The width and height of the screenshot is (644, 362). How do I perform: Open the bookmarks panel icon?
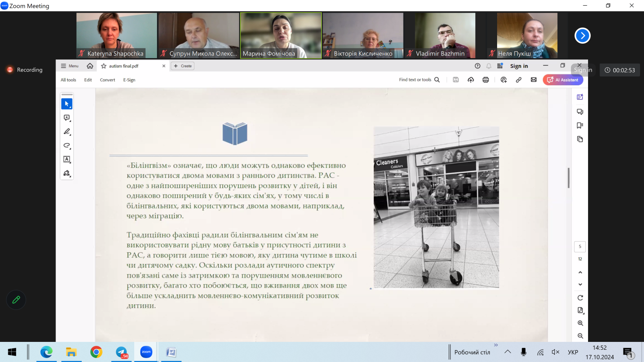click(x=580, y=125)
